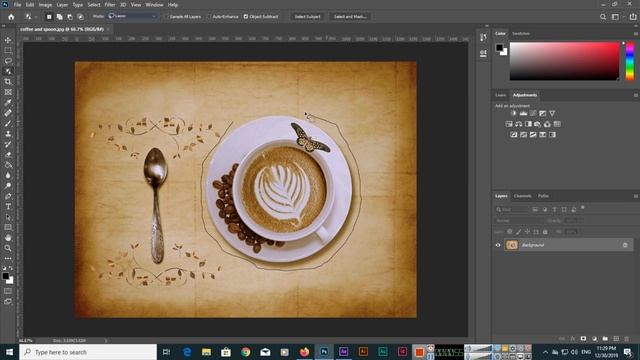The image size is (640, 360).
Task: Switch to the Channels tab
Action: click(522, 196)
